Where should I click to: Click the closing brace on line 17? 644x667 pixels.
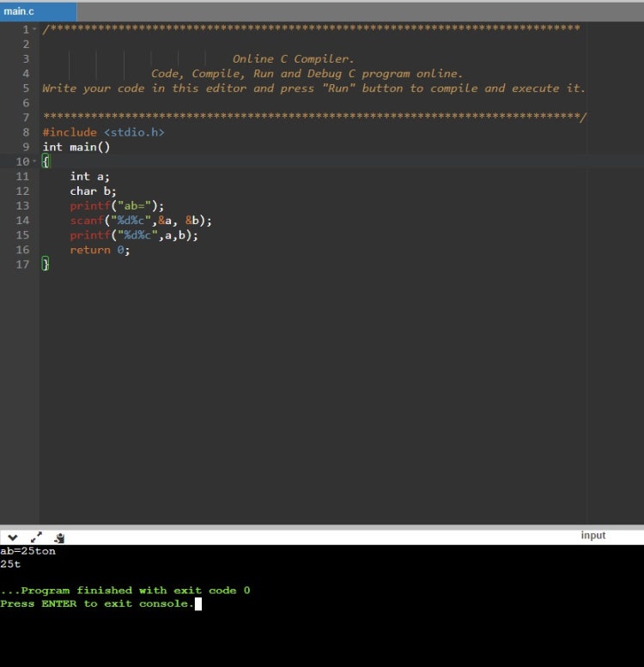tap(46, 264)
